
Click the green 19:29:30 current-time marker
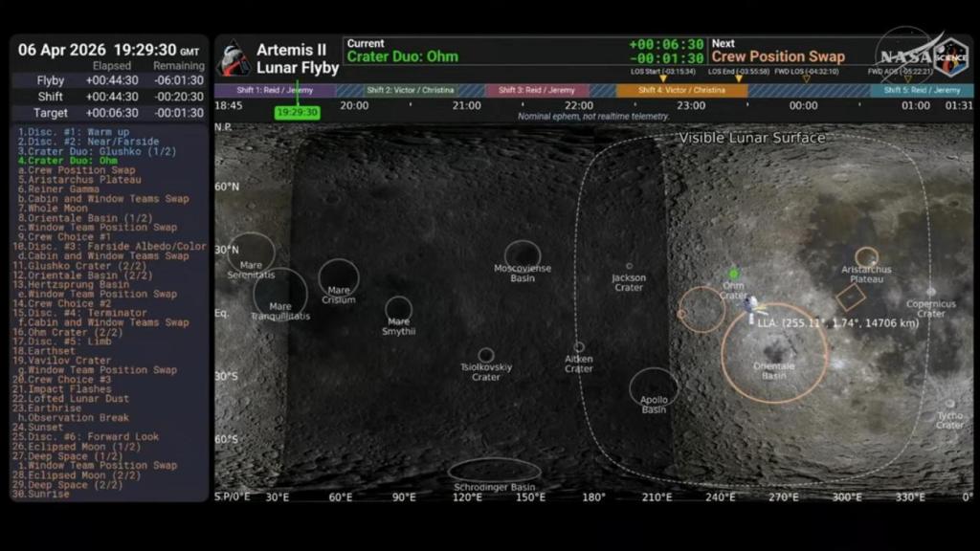pos(298,113)
